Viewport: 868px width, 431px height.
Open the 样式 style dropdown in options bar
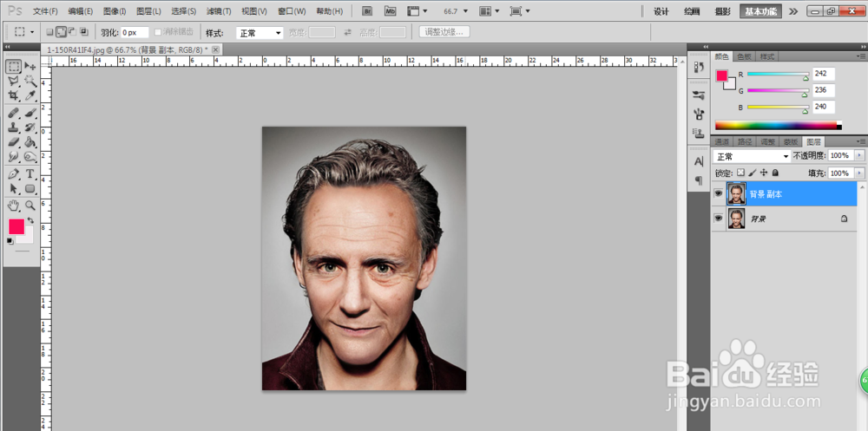[x=260, y=33]
